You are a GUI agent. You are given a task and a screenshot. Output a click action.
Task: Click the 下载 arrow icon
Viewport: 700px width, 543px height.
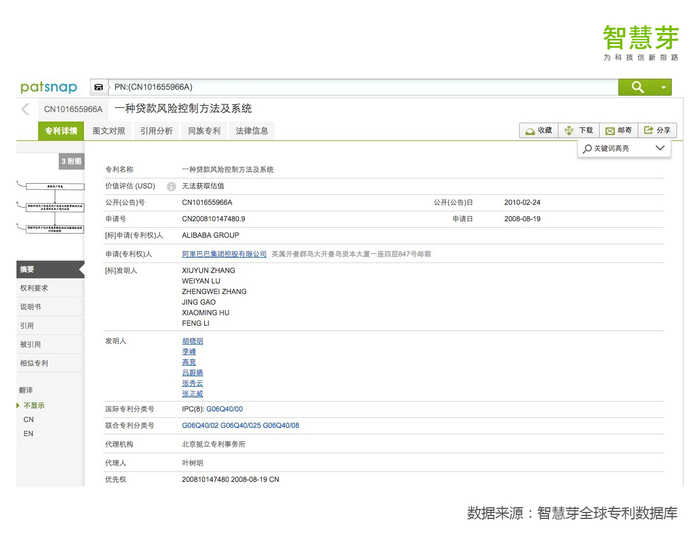tap(569, 130)
